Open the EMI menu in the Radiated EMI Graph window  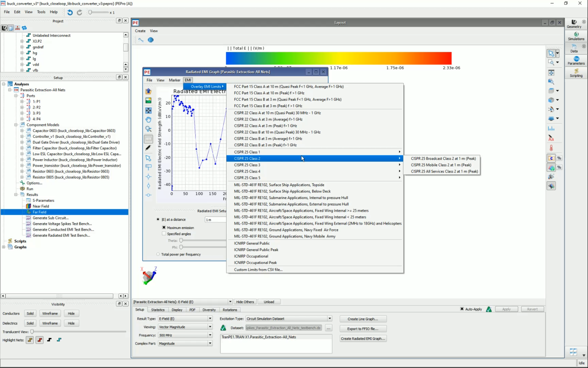click(x=188, y=80)
